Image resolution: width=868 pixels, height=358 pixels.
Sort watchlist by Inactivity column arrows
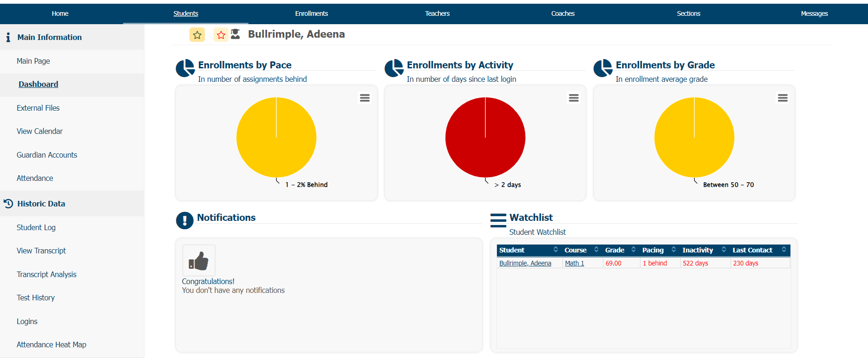(724, 250)
